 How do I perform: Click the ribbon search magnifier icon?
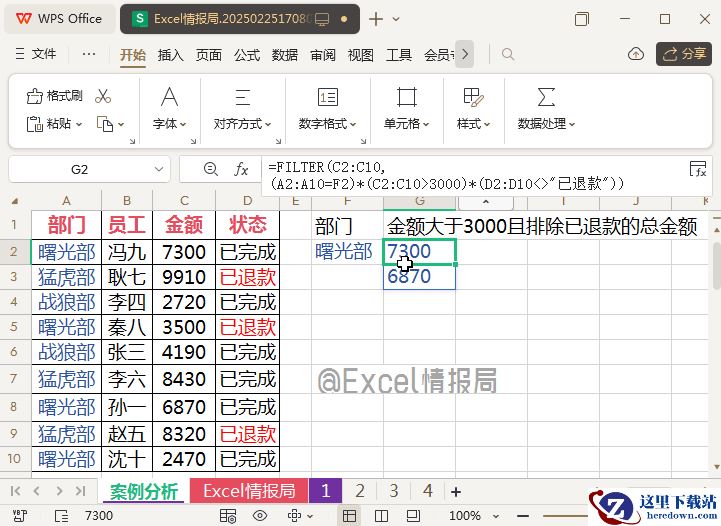pyautogui.click(x=508, y=54)
